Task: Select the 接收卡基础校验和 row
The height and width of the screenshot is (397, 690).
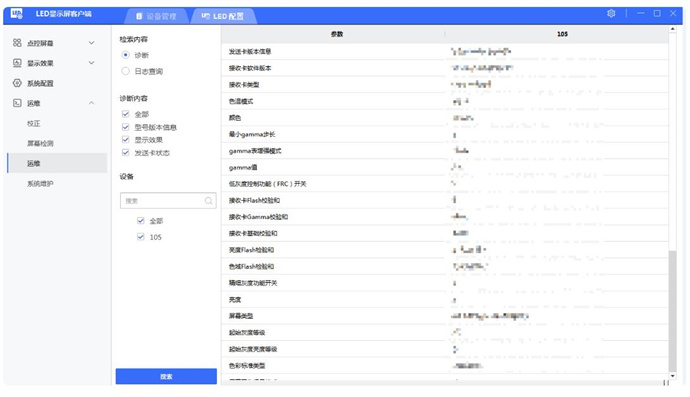Action: 445,233
